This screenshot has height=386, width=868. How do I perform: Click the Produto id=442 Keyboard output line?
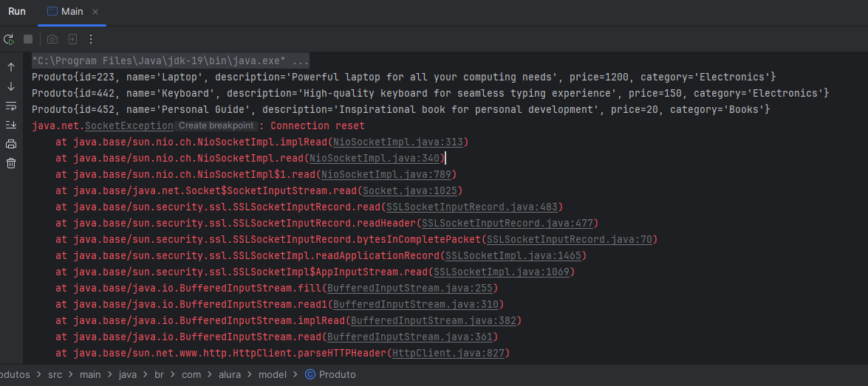(x=430, y=94)
